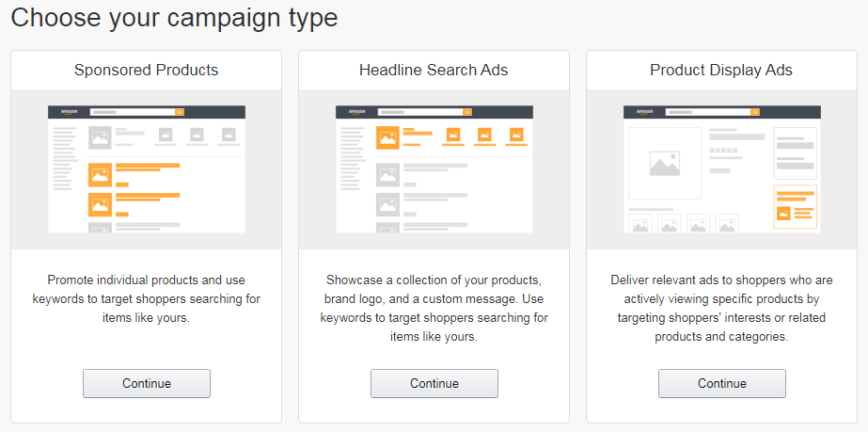
Task: Click Continue under Headline Search Ads
Action: pos(434,383)
